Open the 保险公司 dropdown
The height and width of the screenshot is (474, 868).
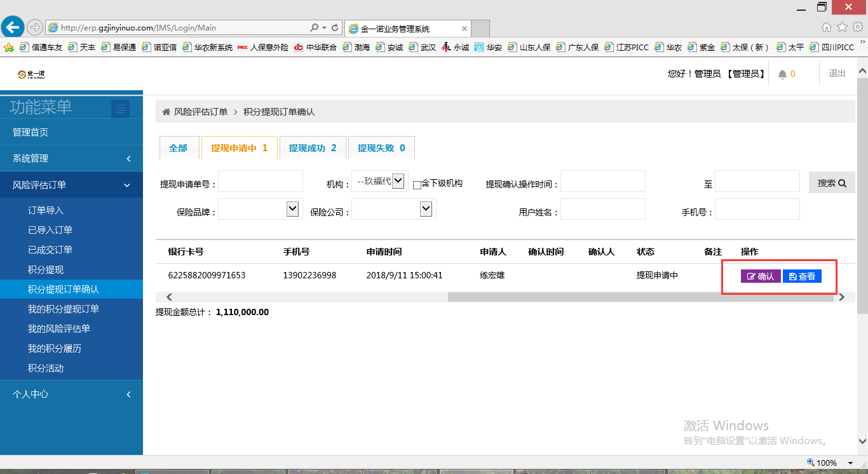pyautogui.click(x=394, y=209)
